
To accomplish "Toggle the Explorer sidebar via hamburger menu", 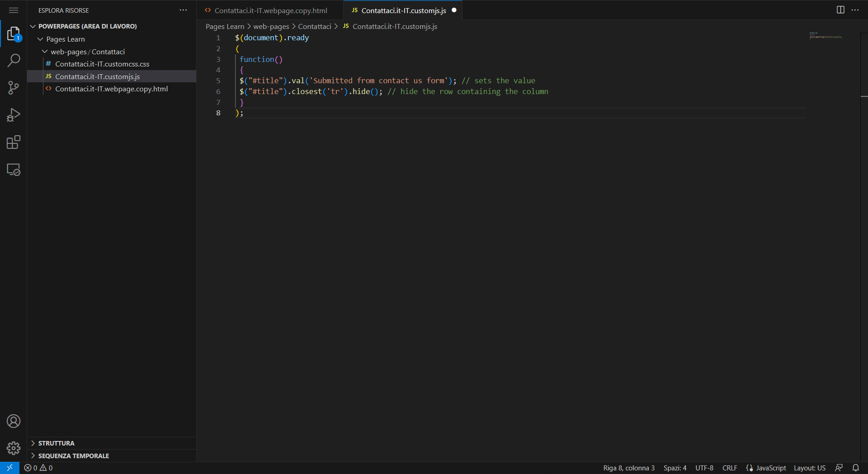I will (14, 10).
